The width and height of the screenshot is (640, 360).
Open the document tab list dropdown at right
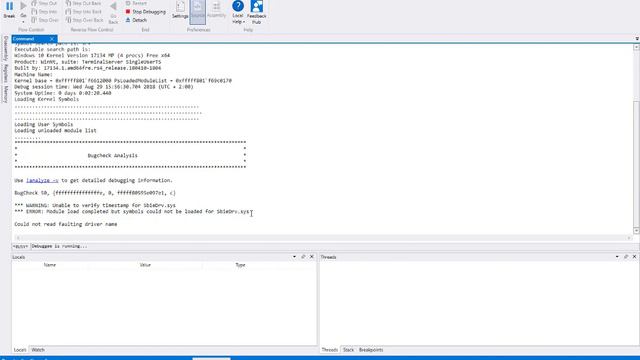(637, 39)
